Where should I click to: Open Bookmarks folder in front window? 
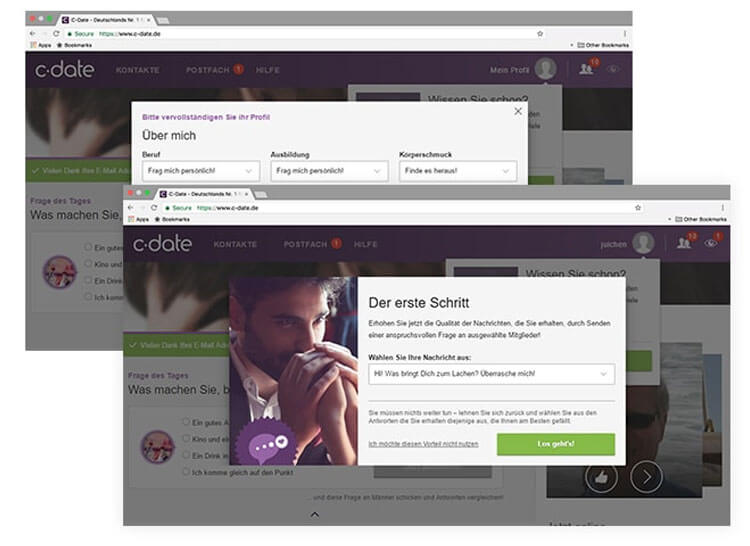click(x=172, y=219)
